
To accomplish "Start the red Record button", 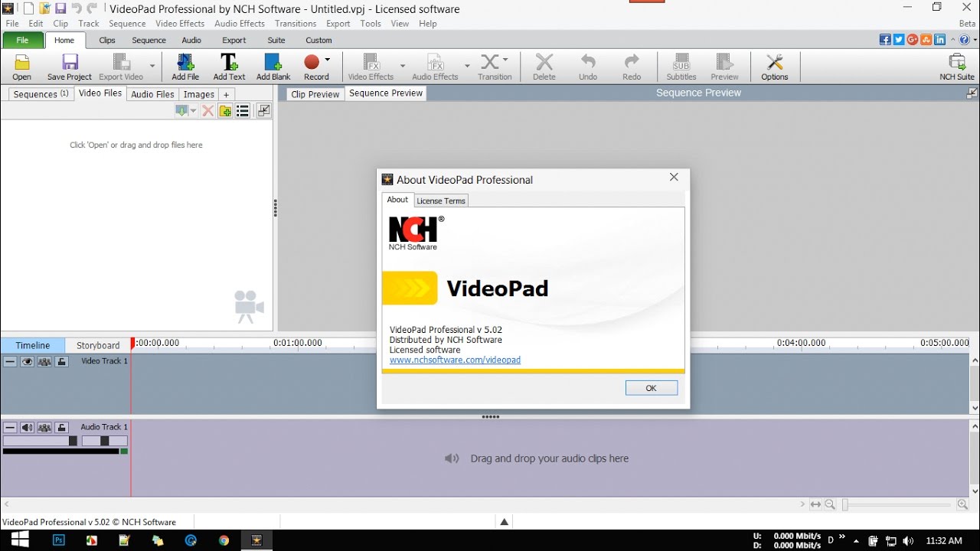I will tap(312, 62).
